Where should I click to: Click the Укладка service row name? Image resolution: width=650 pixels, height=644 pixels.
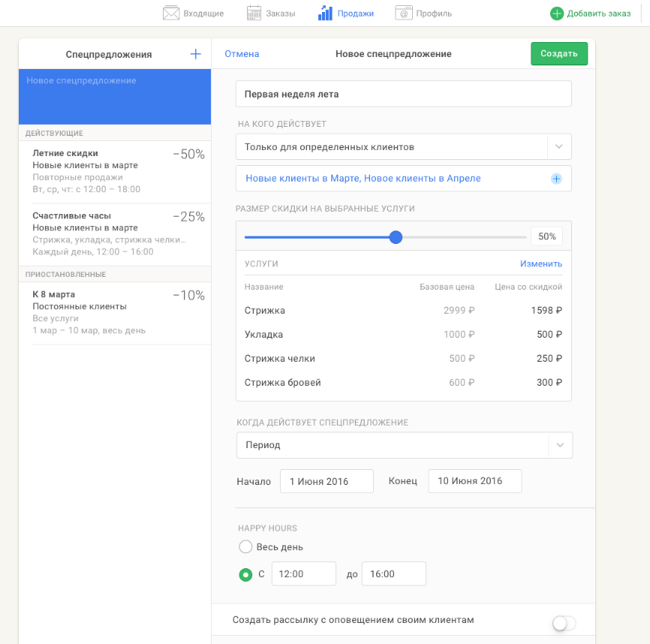(263, 335)
